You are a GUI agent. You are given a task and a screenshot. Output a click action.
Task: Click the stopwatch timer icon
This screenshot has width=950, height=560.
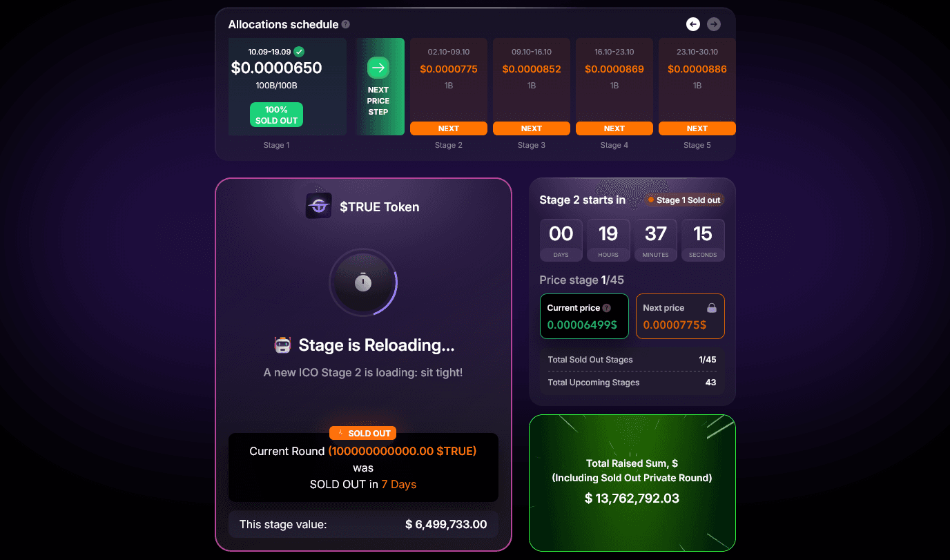(x=363, y=282)
